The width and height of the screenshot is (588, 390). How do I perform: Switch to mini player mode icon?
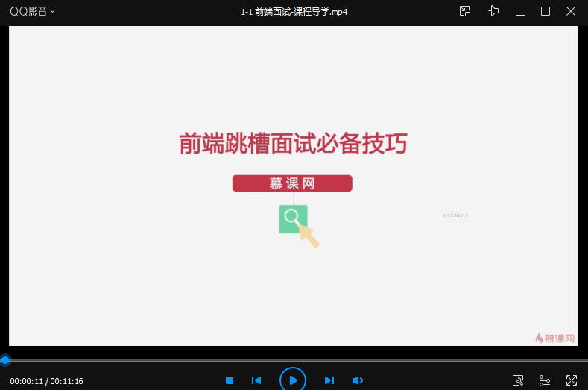[465, 11]
